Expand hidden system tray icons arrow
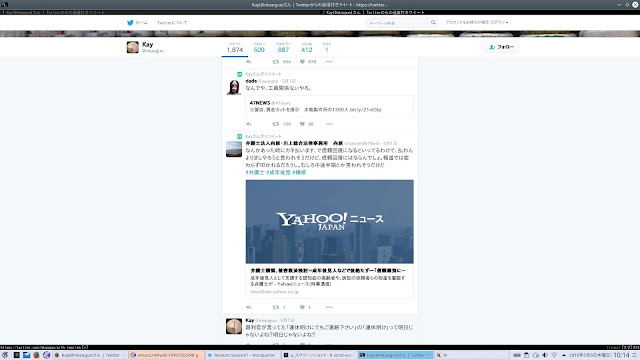The height and width of the screenshot is (360, 640). pos(564,355)
